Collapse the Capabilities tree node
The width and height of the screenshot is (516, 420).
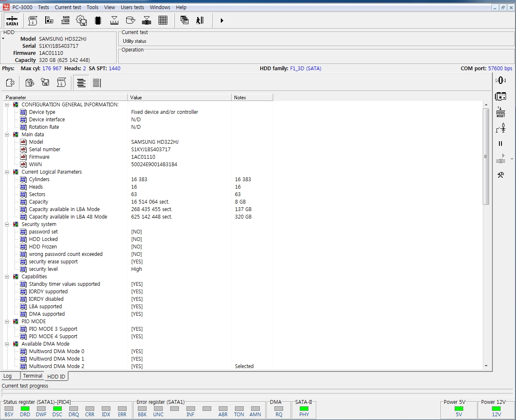tap(7, 277)
